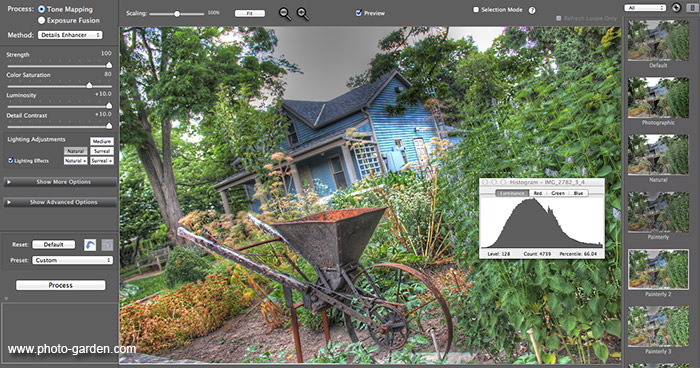Screen dimensions: 700x368
Task: Click round arrow icon beside All dropdown
Action: point(676,8)
